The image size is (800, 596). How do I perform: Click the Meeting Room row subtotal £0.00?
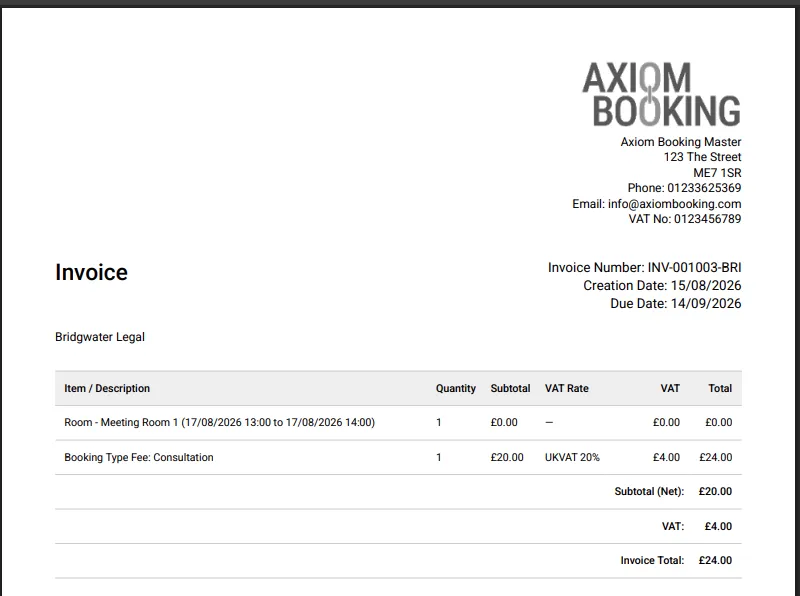tap(504, 423)
